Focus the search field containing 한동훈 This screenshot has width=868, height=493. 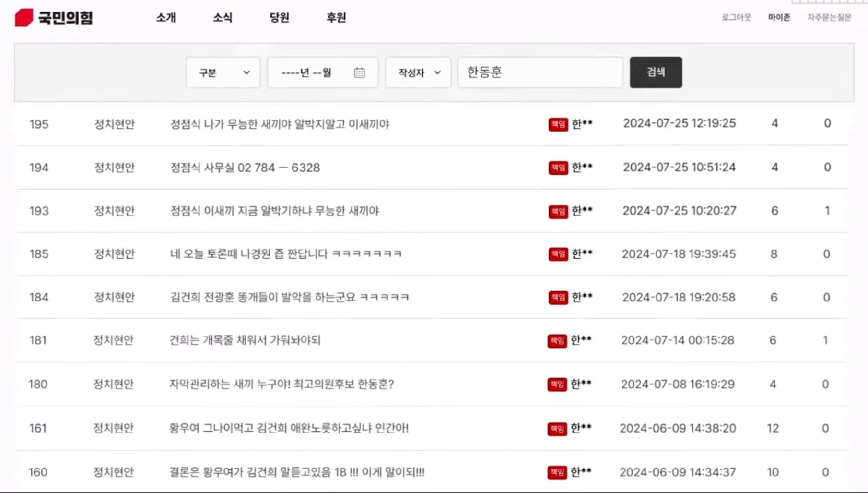(x=540, y=72)
